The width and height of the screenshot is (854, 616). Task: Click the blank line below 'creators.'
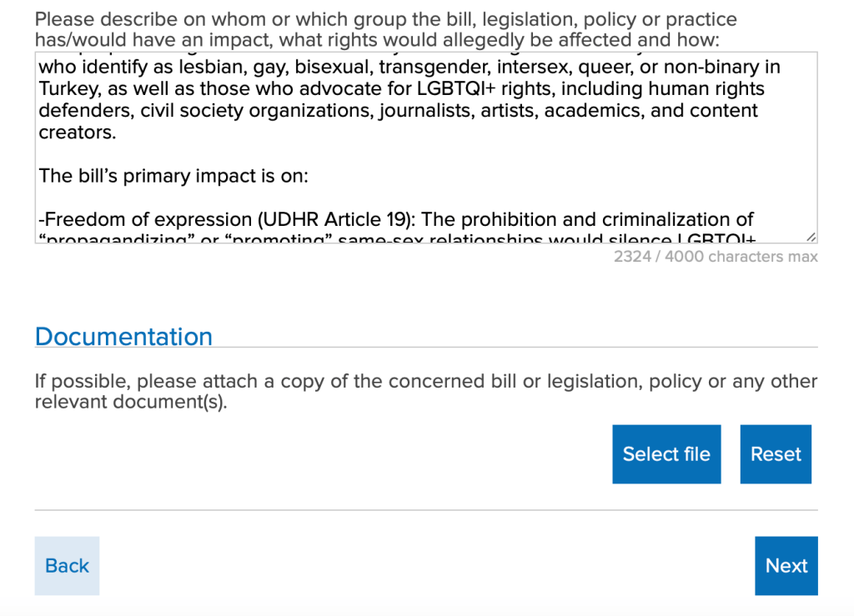tap(334, 154)
